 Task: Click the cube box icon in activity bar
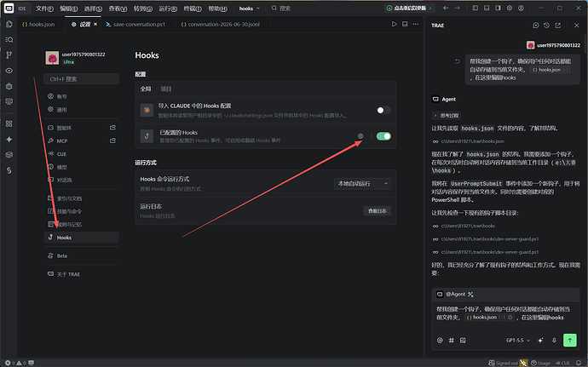(9, 155)
